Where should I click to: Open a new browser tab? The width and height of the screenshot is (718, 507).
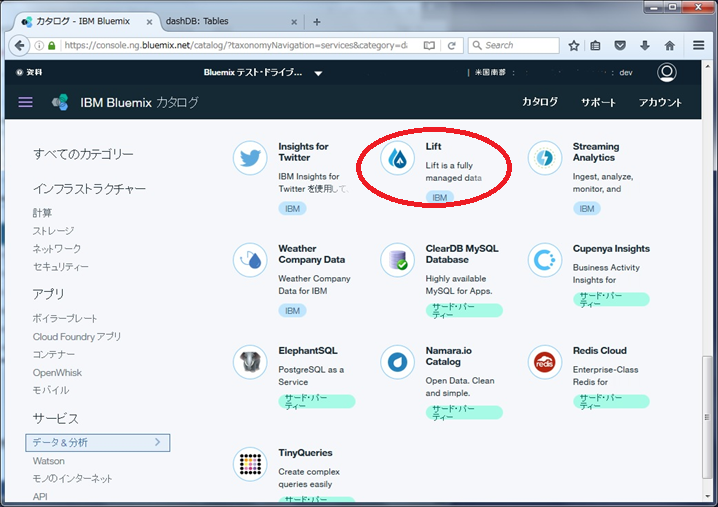pyautogui.click(x=317, y=21)
